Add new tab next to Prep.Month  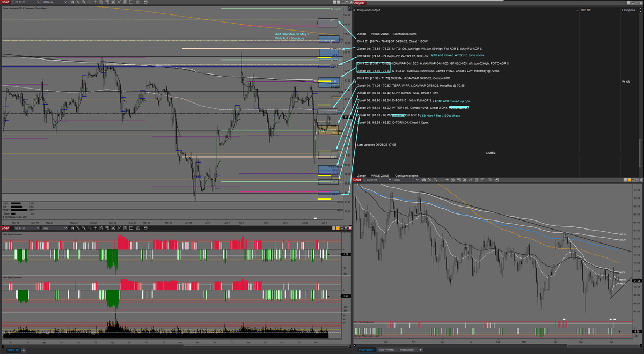[420, 350]
